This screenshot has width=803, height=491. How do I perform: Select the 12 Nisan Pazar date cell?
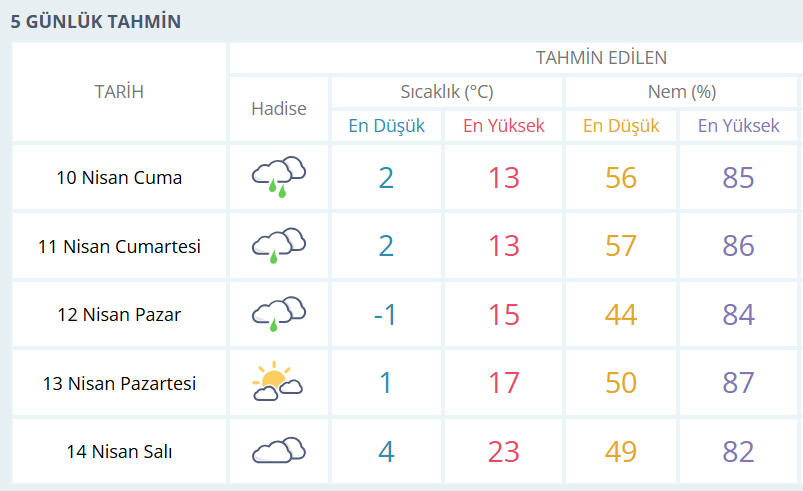119,315
